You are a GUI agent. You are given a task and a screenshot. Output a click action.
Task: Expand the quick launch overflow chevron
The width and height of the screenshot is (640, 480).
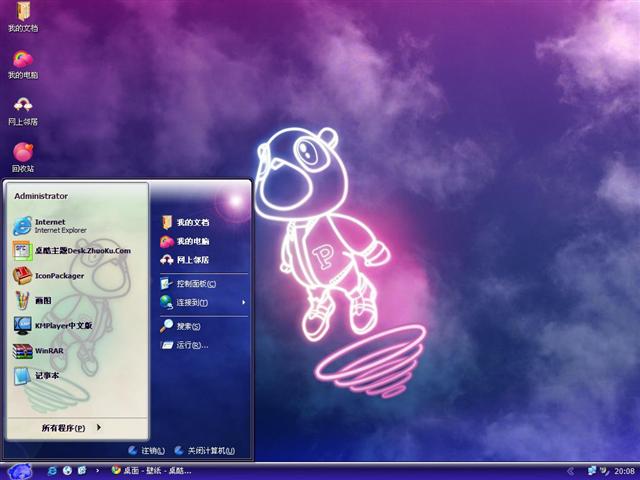[98, 470]
